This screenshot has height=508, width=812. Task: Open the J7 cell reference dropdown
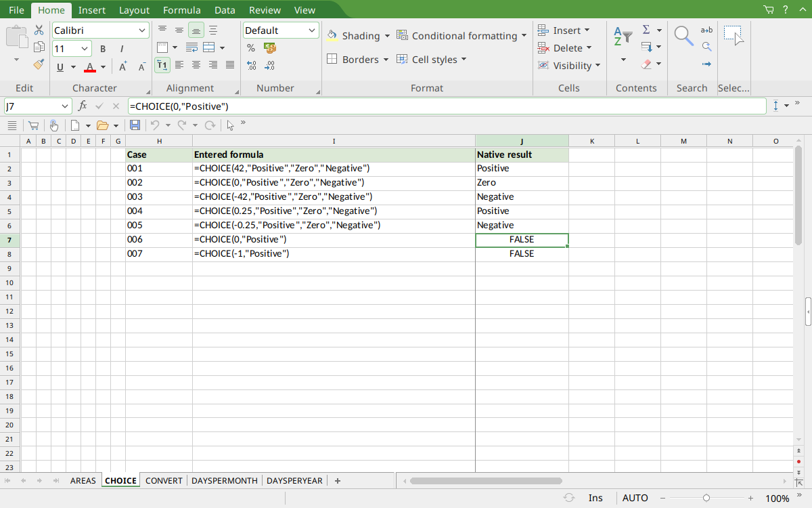65,106
